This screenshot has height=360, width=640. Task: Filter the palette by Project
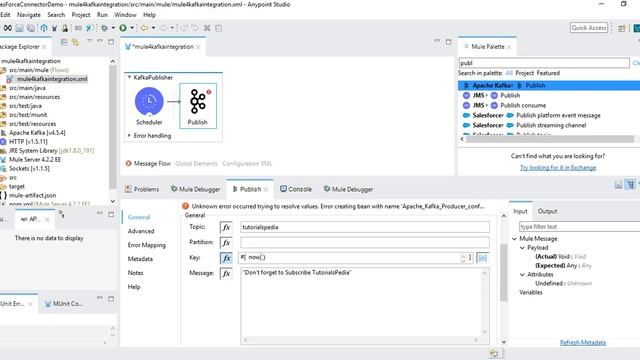(524, 73)
